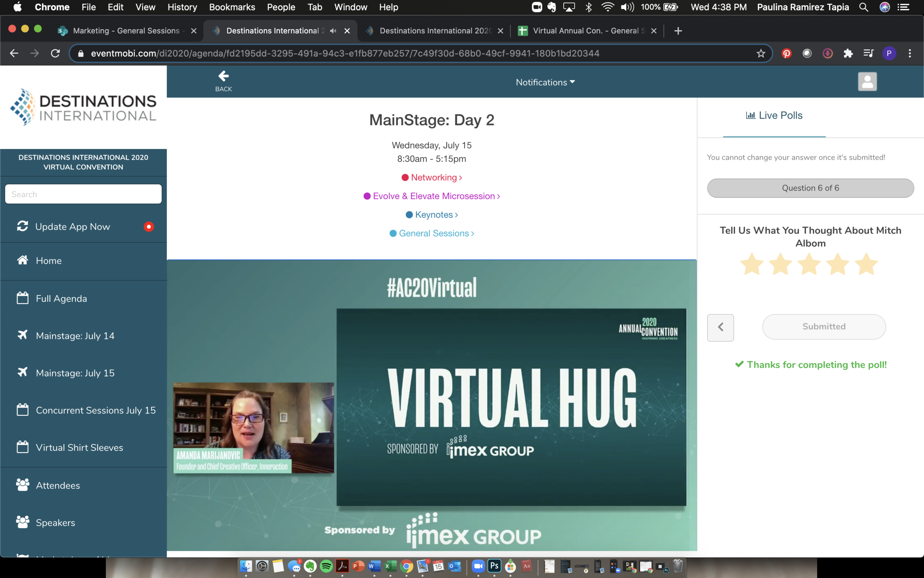Close the Marketing - General Sessions tab

[194, 31]
